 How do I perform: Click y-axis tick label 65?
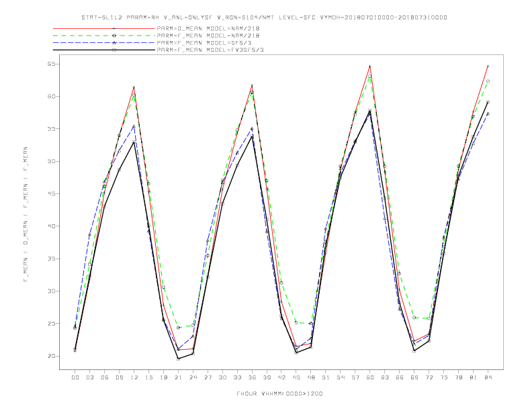(x=51, y=64)
